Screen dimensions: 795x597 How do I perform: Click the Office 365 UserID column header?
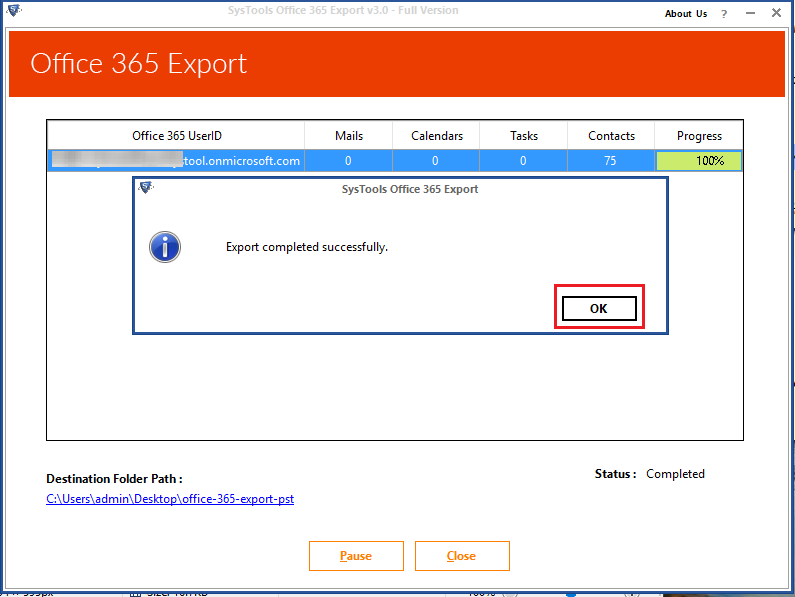point(176,136)
